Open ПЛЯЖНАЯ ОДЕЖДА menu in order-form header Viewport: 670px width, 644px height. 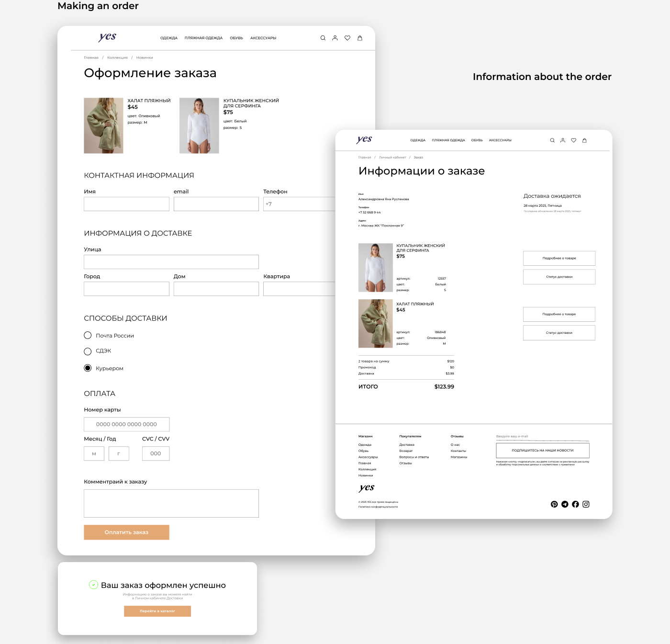click(203, 38)
